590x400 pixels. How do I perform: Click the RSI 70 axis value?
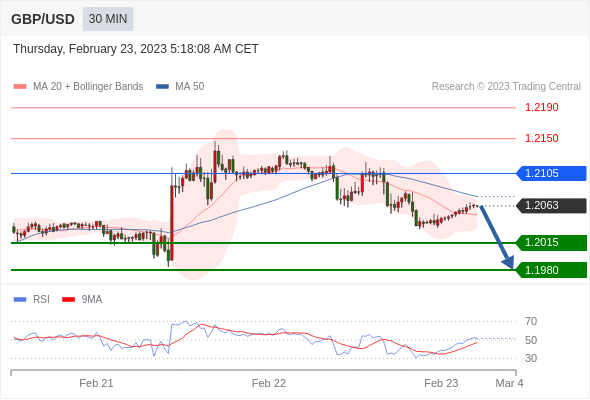[x=531, y=321]
